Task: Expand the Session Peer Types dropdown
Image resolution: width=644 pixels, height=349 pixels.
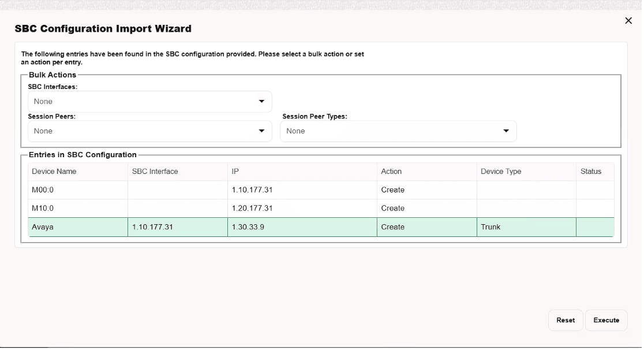Action: [398, 131]
